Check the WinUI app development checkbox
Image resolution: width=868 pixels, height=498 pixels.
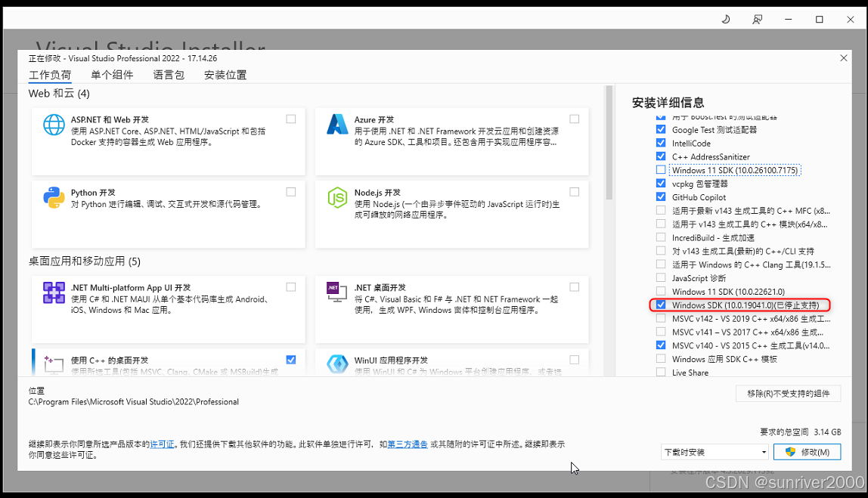[575, 360]
